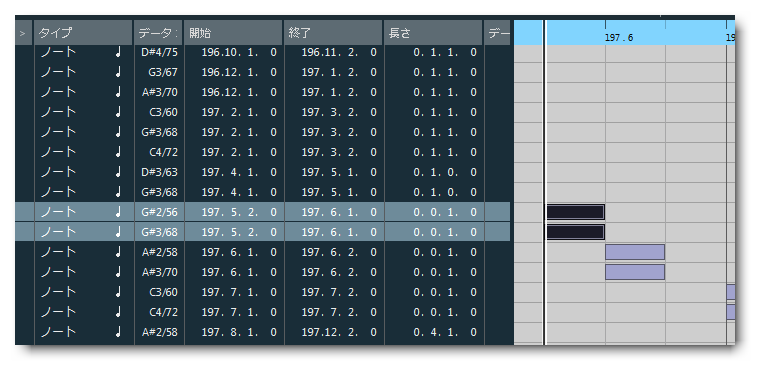Click the note icon in the C3/60 row starting 197.7.1.0
The height and width of the screenshot is (372, 762).
tap(118, 292)
